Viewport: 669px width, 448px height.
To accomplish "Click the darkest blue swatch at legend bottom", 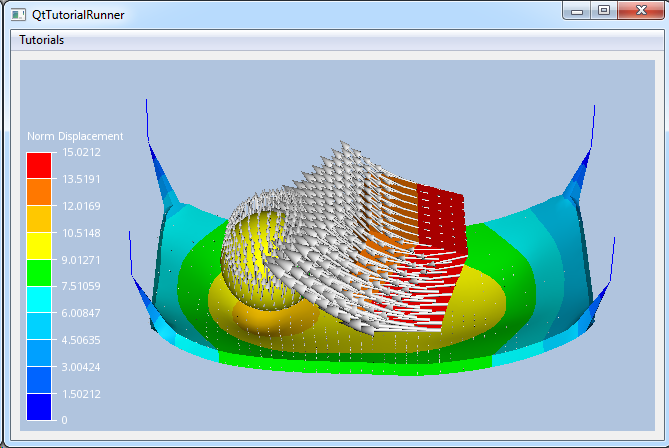I will click(38, 407).
